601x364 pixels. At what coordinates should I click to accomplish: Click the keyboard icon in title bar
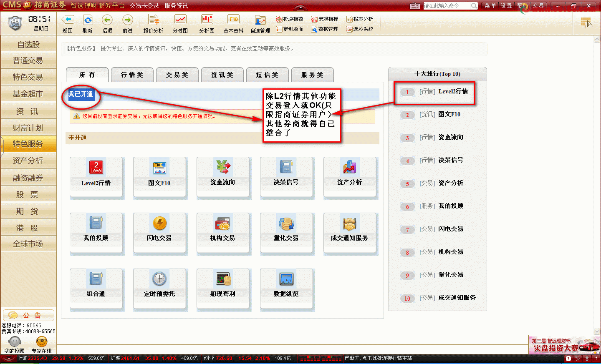coord(415,6)
